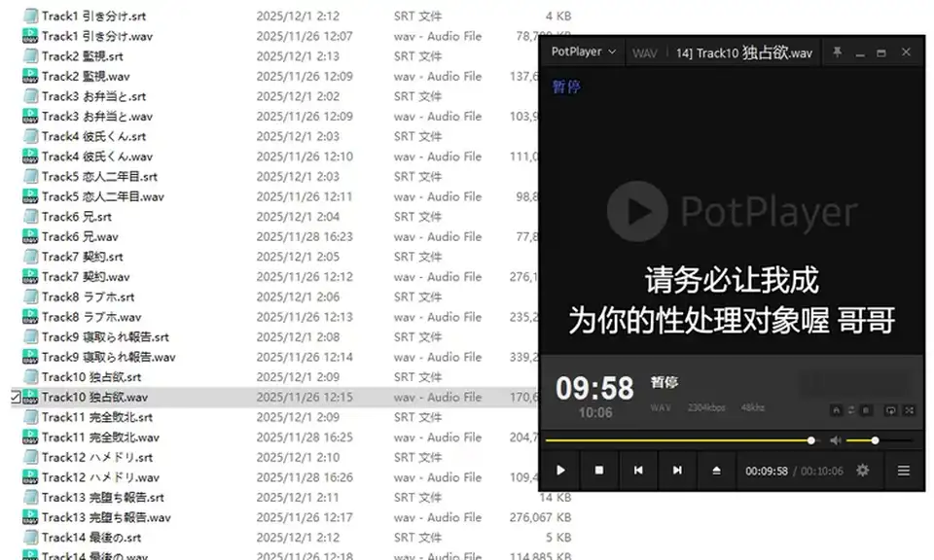Image resolution: width=934 pixels, height=560 pixels.
Task: Click the 2025/11/28 16:23 date cell
Action: (x=305, y=237)
